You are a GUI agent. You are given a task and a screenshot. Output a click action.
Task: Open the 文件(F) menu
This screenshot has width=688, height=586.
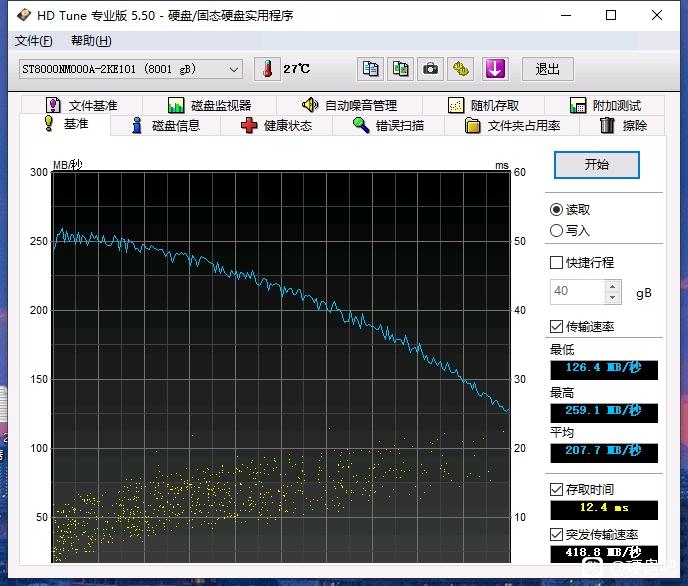[x=34, y=41]
